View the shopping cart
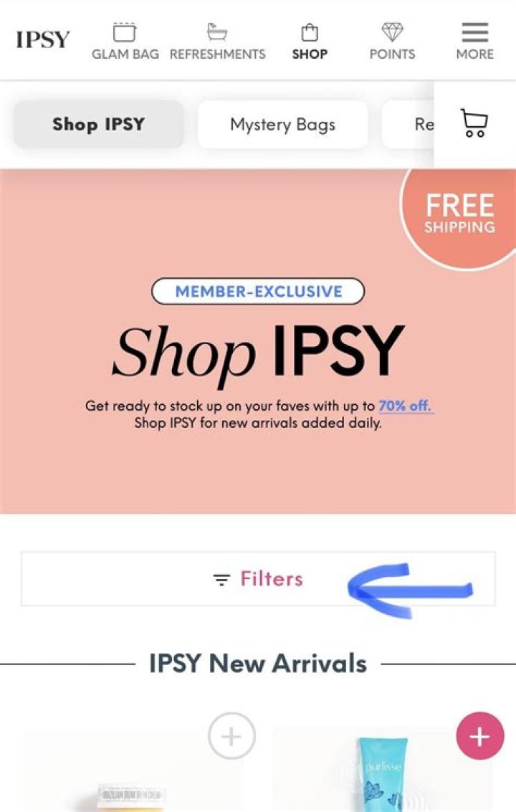The image size is (516, 812). (x=474, y=123)
